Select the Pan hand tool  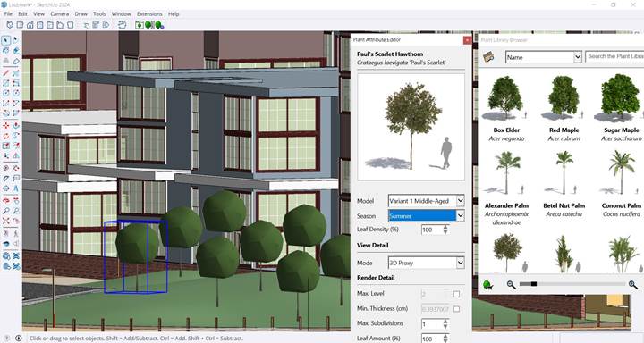[x=16, y=201]
